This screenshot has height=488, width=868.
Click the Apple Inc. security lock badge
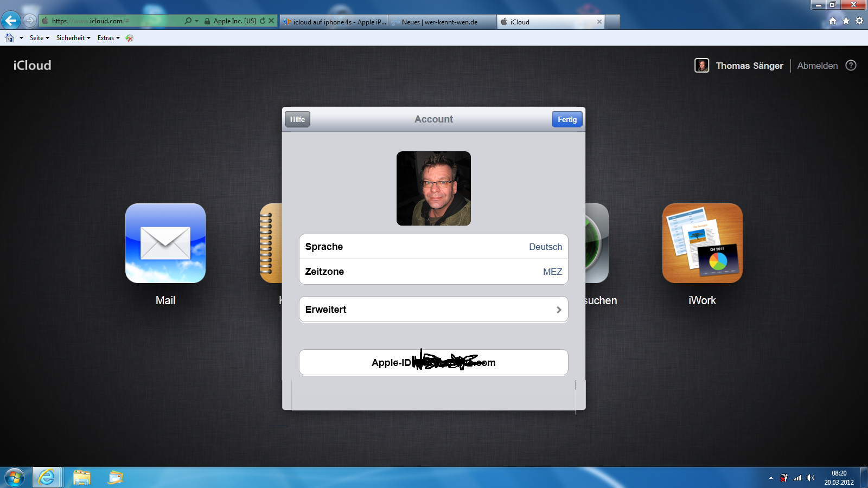(x=230, y=21)
